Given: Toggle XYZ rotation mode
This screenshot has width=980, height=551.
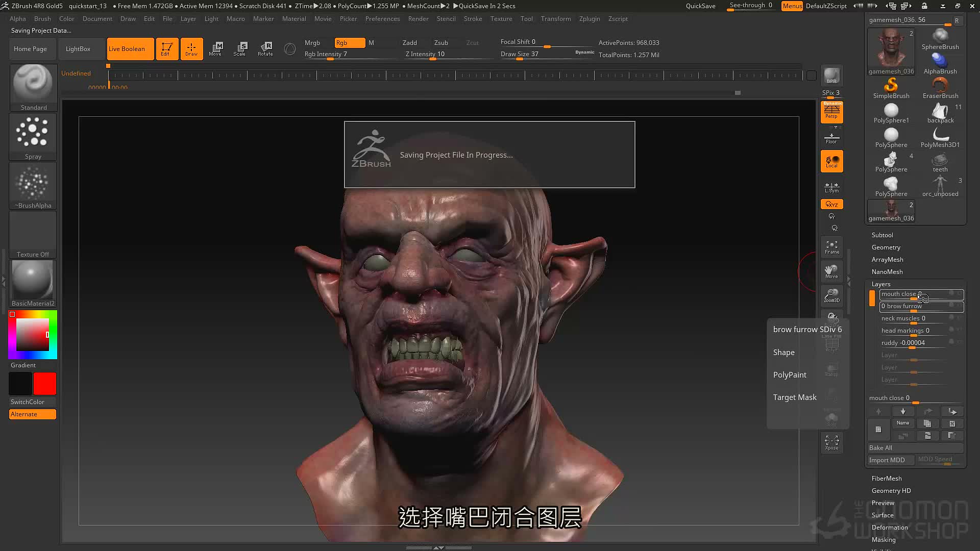Looking at the screenshot, I should 831,204.
